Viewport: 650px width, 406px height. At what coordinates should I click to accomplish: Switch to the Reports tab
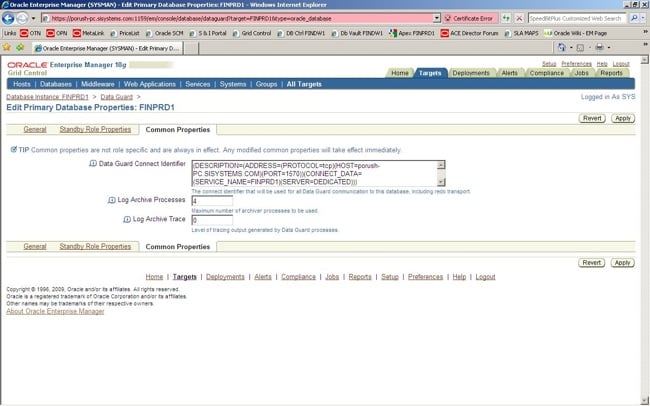click(x=611, y=73)
